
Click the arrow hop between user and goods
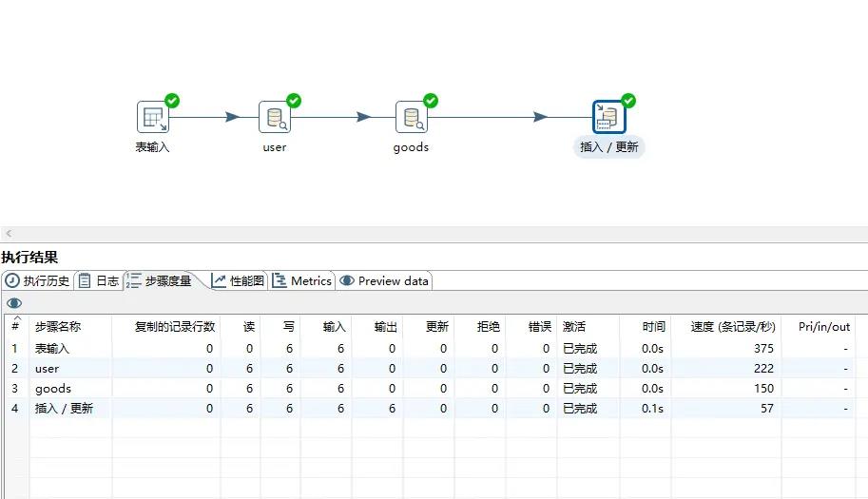pos(363,117)
